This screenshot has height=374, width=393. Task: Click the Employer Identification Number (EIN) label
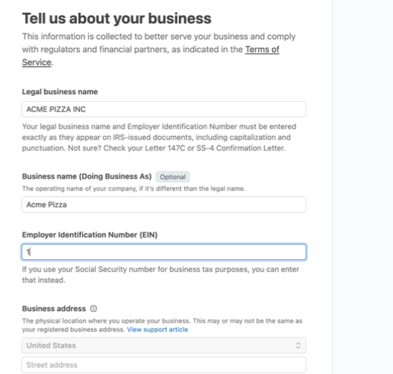[x=90, y=235]
